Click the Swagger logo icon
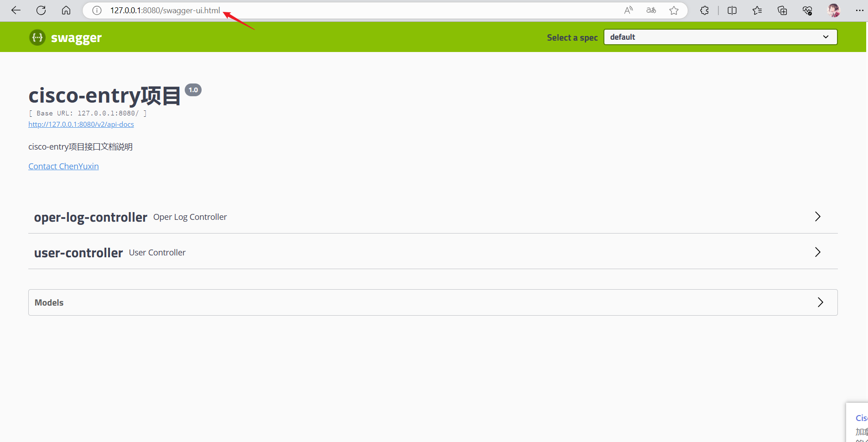The image size is (868, 442). pyautogui.click(x=37, y=37)
